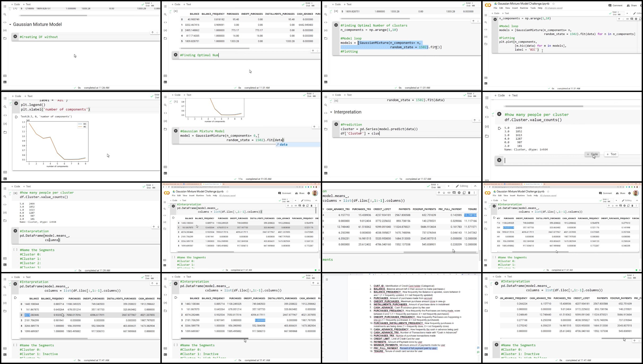Open Help menu where 678.051214 is highlighted
The height and width of the screenshot is (364, 643).
coord(536,196)
